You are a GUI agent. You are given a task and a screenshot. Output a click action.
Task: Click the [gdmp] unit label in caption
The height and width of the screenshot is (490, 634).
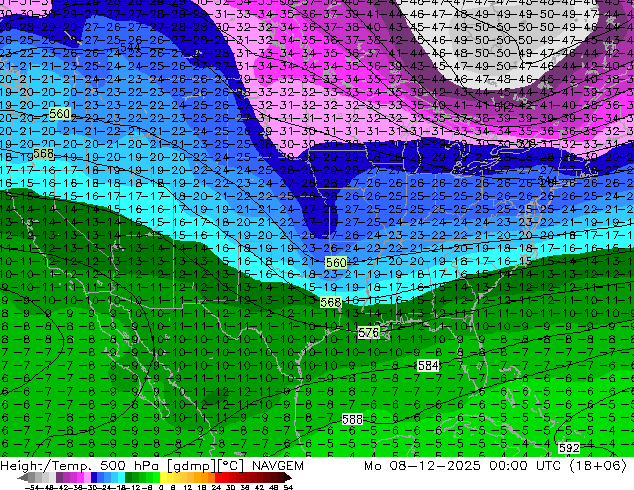190,466
